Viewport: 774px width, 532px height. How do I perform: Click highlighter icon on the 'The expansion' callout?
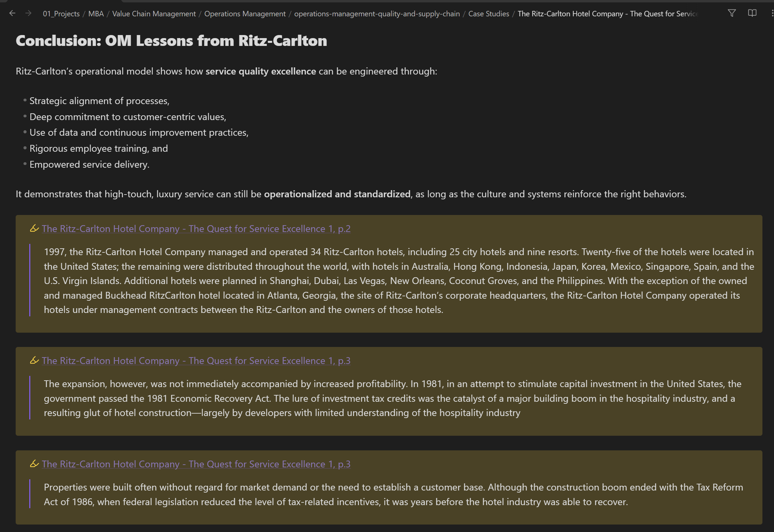click(34, 360)
